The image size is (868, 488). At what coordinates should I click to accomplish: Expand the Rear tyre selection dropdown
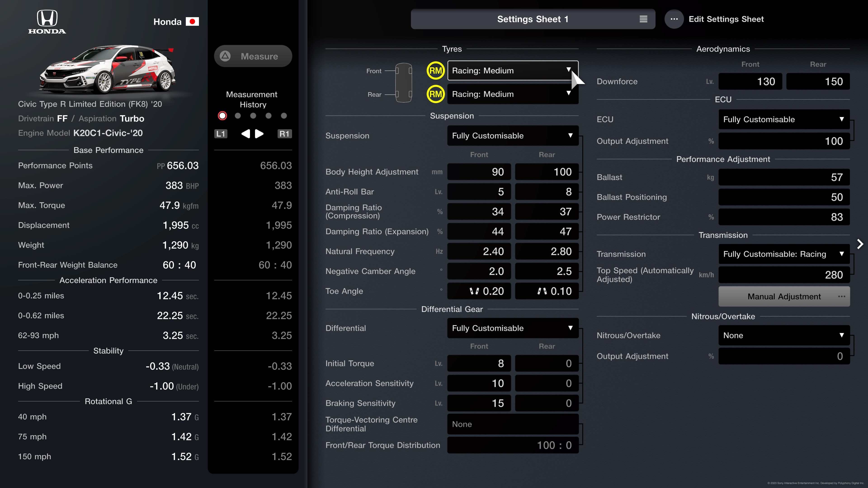tap(569, 94)
